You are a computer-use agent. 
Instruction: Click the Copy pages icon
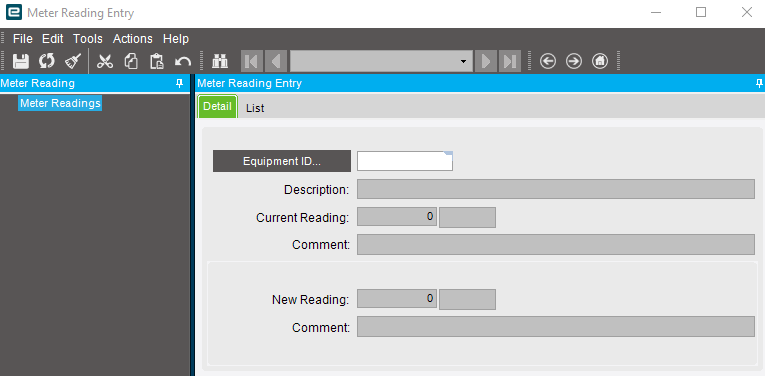coord(131,61)
